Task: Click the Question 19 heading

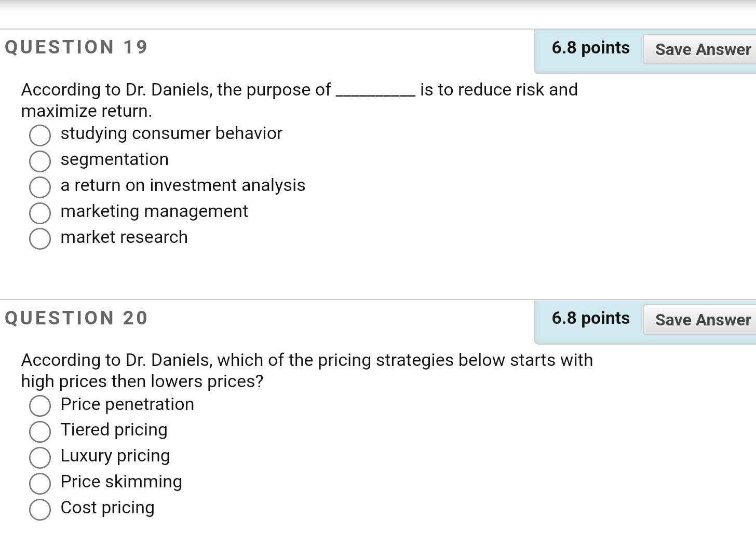Action: click(76, 47)
